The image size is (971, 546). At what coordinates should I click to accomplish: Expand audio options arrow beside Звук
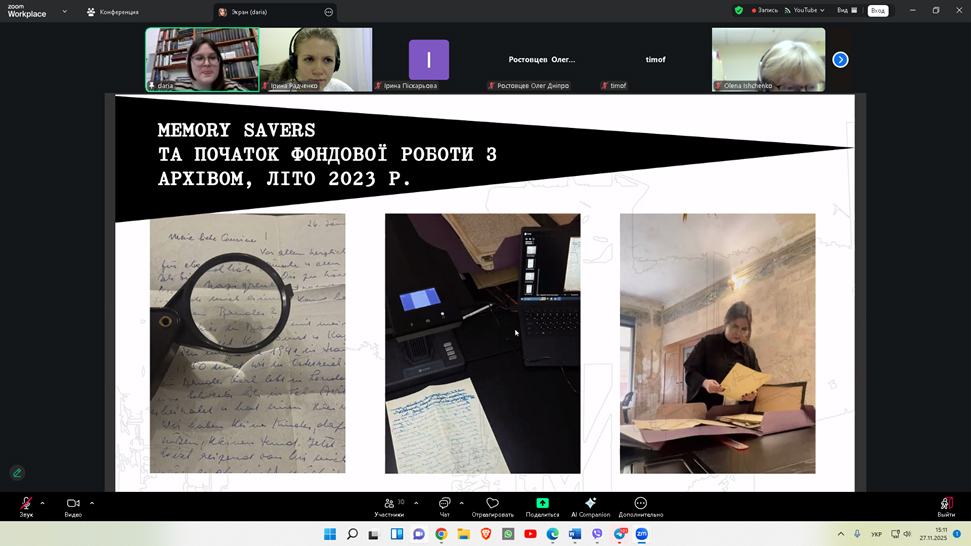(x=42, y=503)
